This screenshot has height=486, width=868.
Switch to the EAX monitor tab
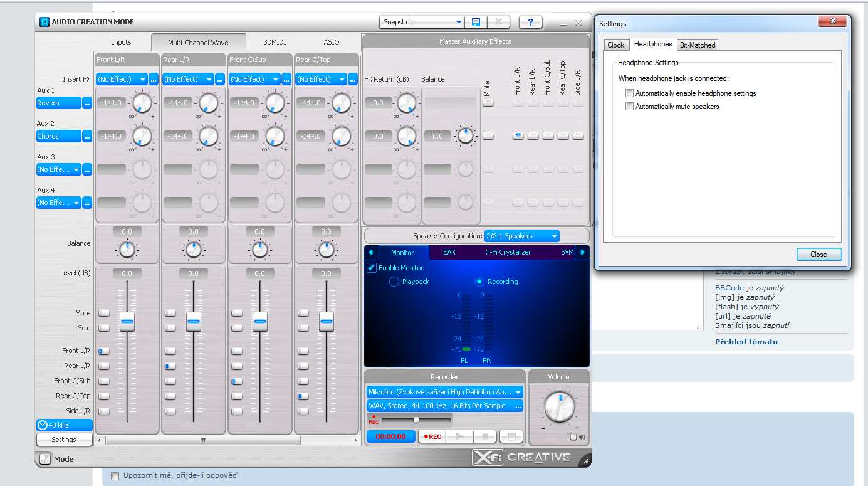coord(449,252)
